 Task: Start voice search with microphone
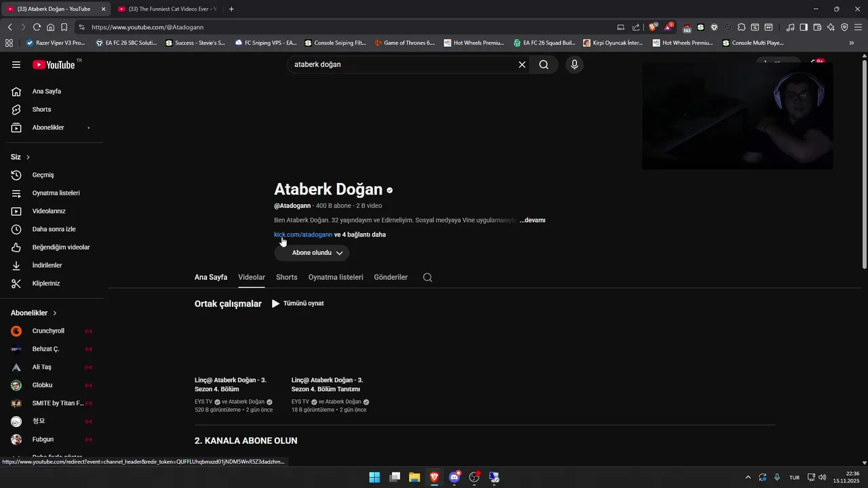click(x=574, y=64)
